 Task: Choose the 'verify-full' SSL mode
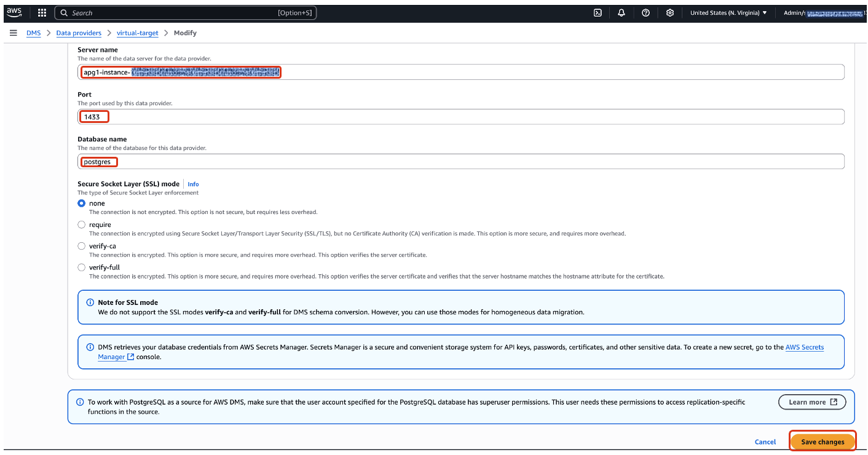click(82, 267)
